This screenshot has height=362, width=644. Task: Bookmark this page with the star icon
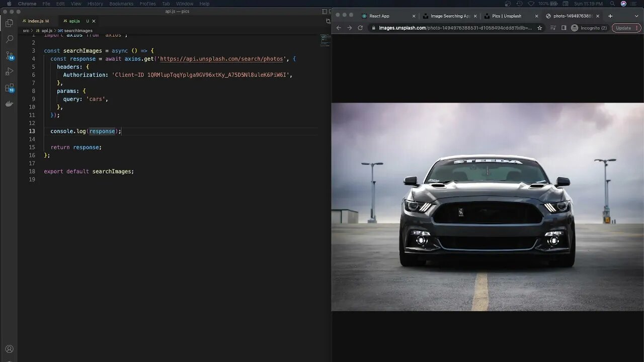(540, 28)
